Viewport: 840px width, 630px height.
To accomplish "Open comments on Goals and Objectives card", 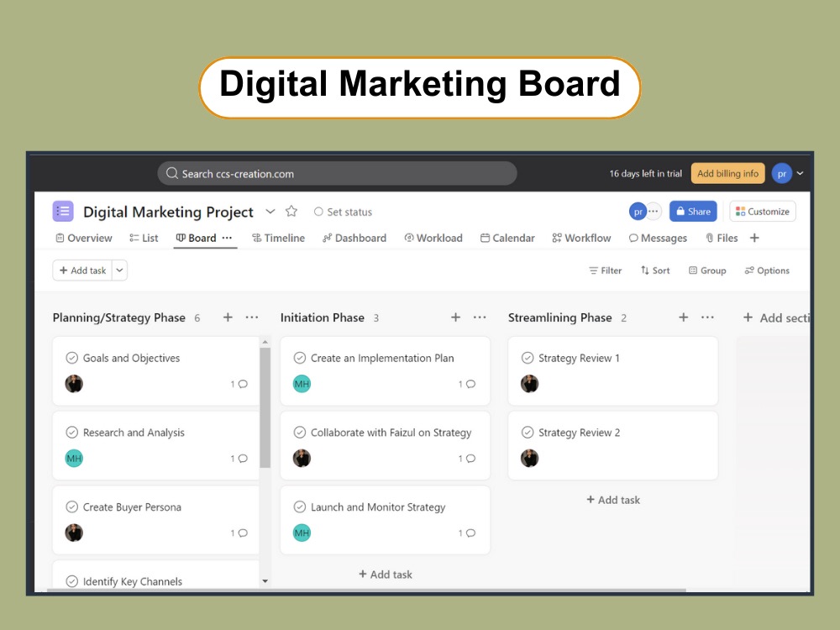I will [x=239, y=384].
